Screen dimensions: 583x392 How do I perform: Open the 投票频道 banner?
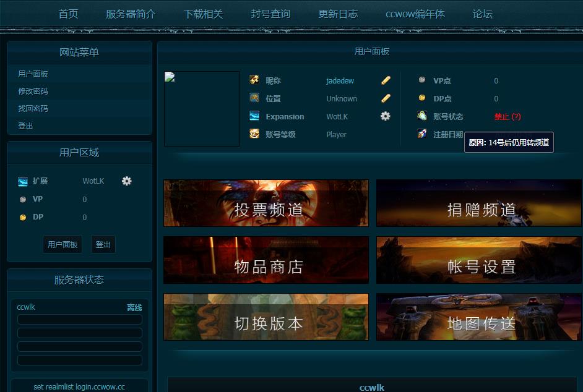click(x=266, y=203)
